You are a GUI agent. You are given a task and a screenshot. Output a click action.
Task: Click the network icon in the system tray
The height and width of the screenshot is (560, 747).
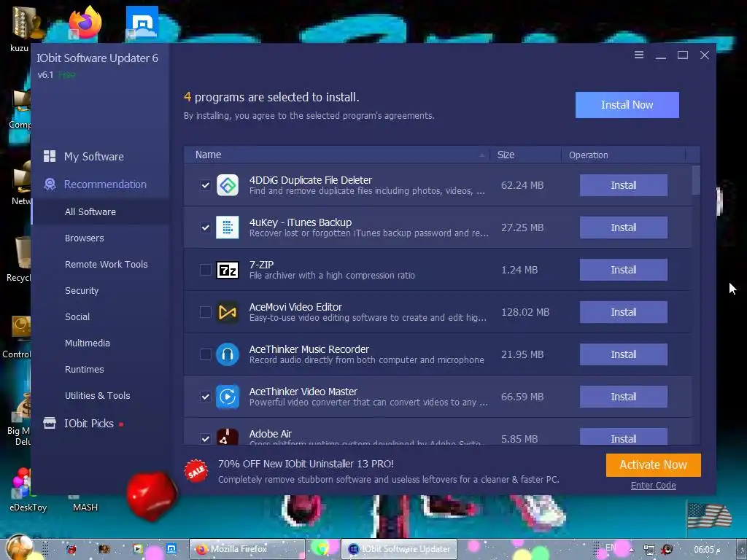coord(649,550)
